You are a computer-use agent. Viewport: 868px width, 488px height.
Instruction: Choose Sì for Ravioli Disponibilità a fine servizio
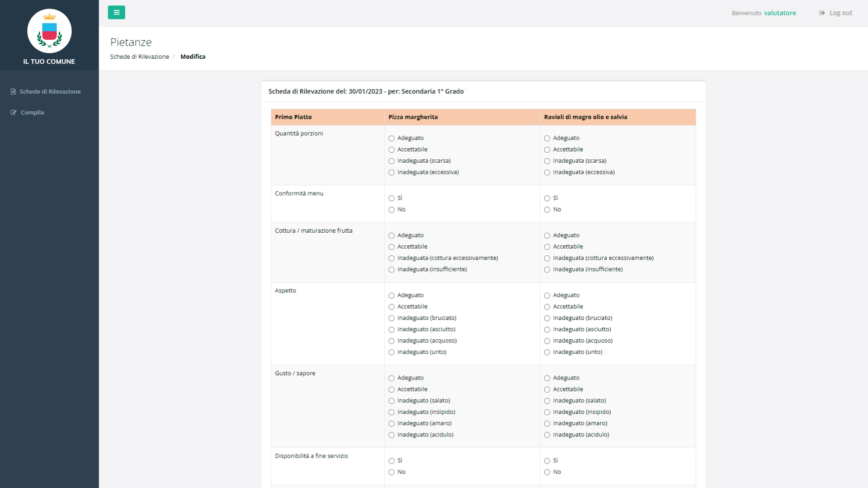pos(547,461)
